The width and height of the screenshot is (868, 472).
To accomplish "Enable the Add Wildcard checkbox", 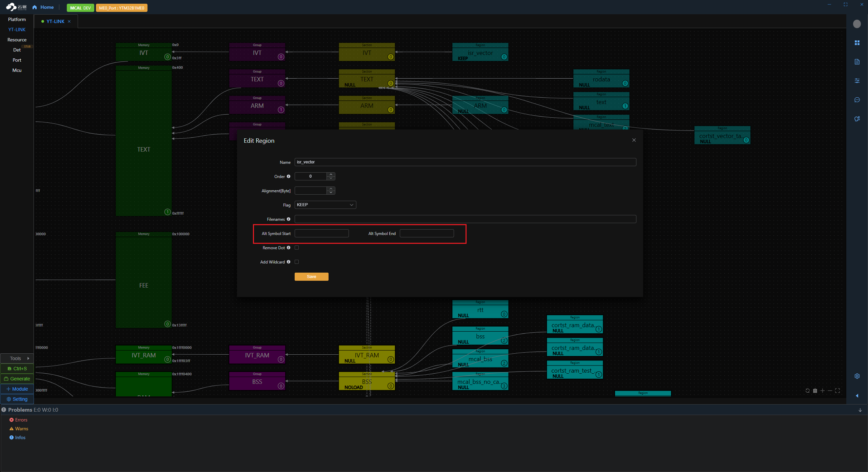I will coord(297,262).
